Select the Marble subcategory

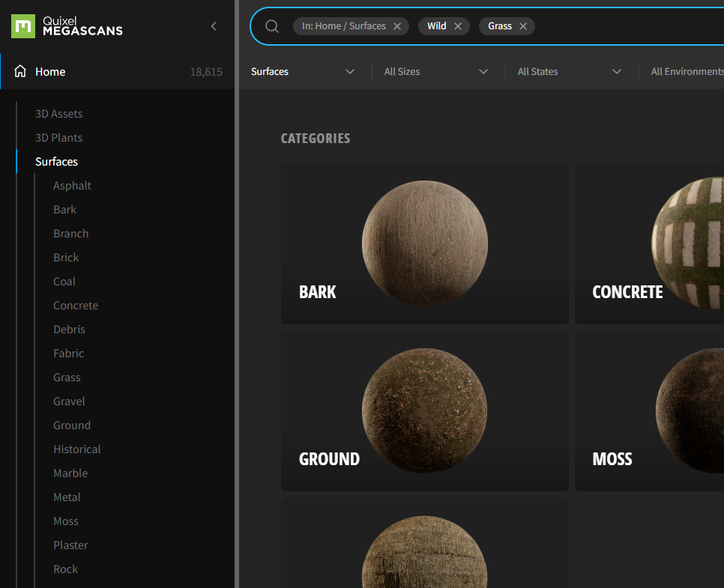point(70,473)
